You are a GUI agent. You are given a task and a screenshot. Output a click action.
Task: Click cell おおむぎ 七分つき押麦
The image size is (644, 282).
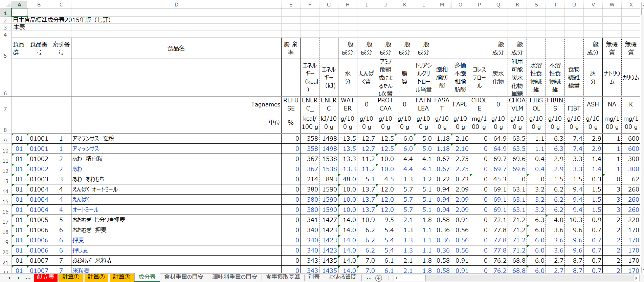(x=176, y=220)
